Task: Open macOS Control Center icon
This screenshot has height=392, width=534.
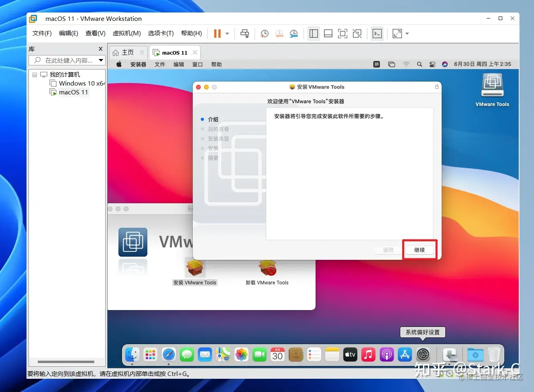Action: click(x=432, y=64)
